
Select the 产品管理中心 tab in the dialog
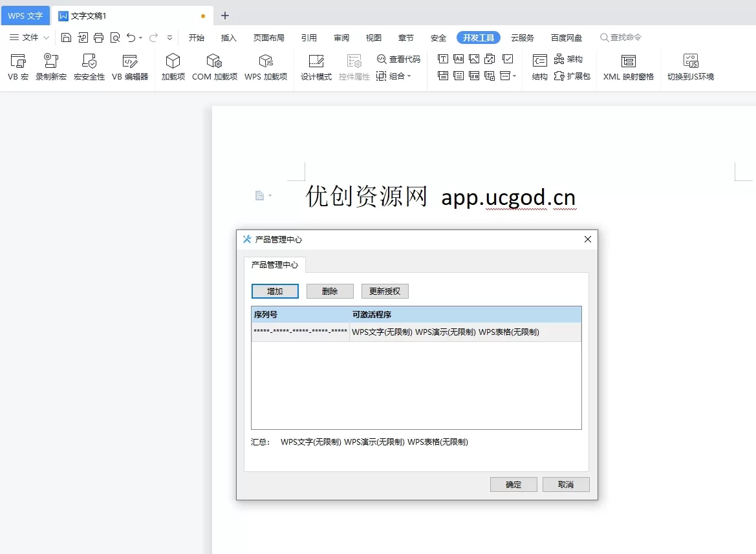(x=275, y=264)
